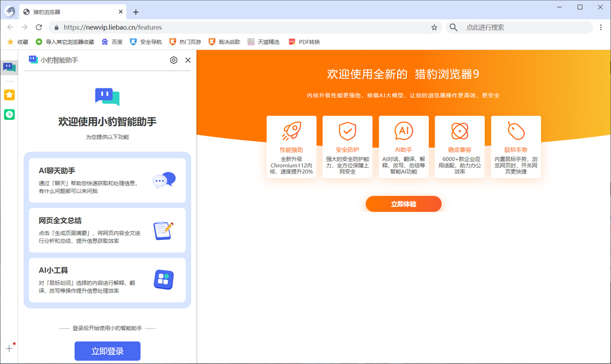The width and height of the screenshot is (611, 364).
Task: Open the assistant settings gear
Action: click(x=174, y=60)
